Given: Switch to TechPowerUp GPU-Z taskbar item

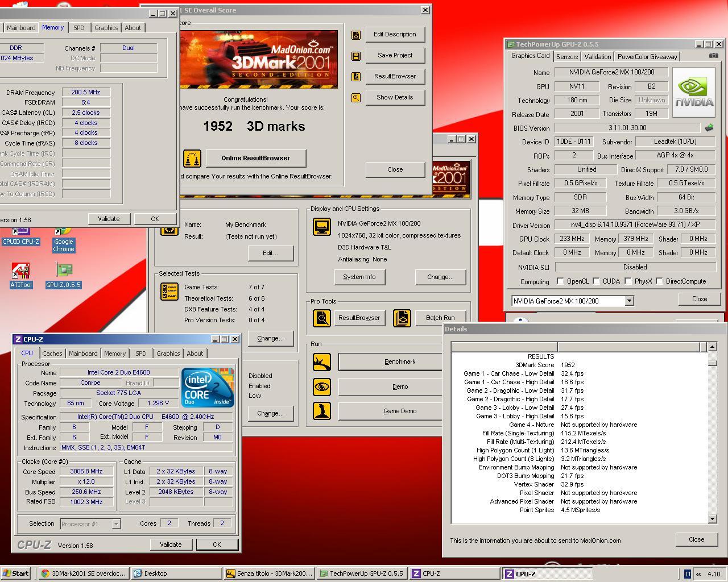Looking at the screenshot, I should click(362, 573).
